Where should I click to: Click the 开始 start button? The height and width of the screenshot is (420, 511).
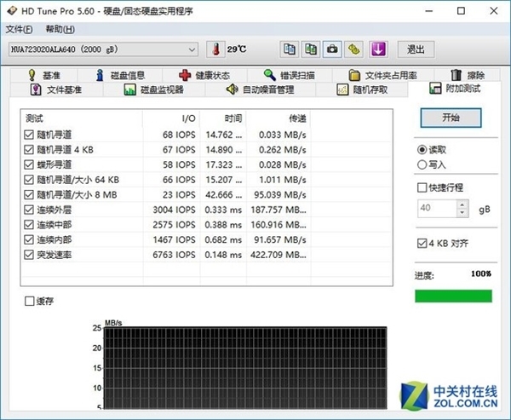[451, 118]
